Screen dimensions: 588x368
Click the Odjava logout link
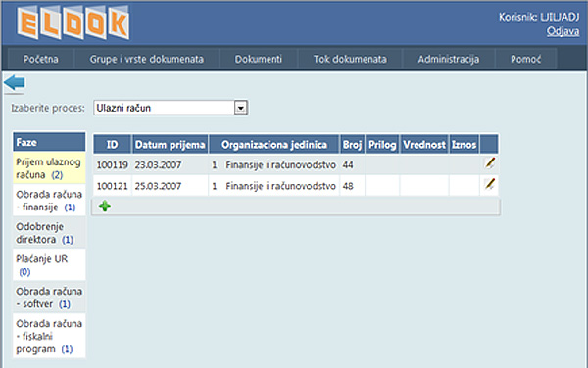pos(563,31)
